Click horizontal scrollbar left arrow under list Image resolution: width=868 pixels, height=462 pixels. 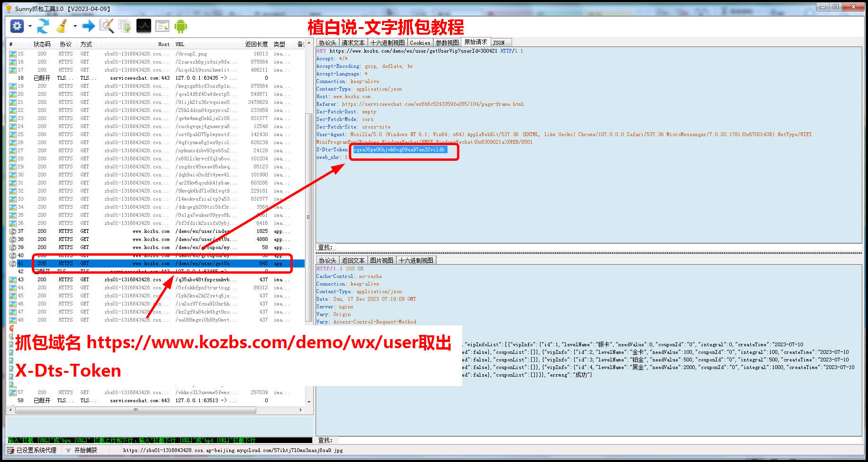11,410
